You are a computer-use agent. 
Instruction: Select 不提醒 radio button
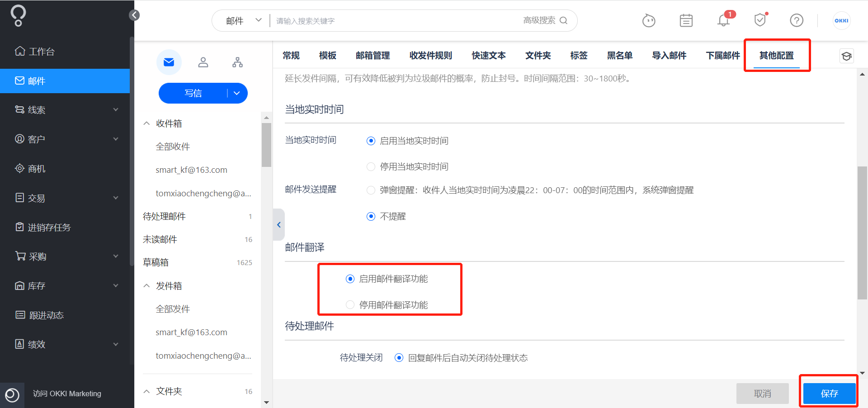(x=371, y=216)
